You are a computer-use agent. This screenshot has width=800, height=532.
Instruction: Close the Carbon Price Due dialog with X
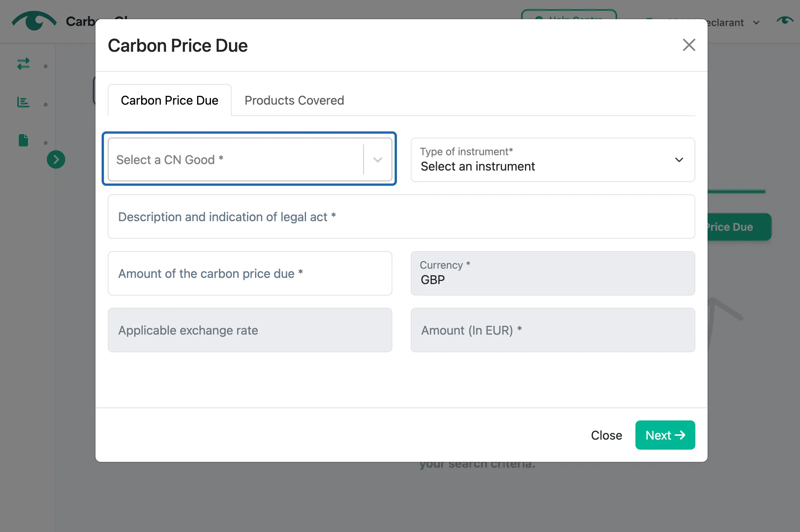[x=689, y=45]
